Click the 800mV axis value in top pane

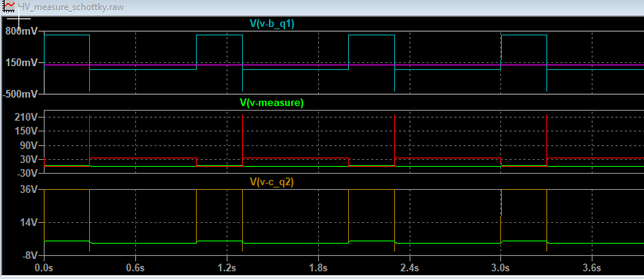(22, 32)
